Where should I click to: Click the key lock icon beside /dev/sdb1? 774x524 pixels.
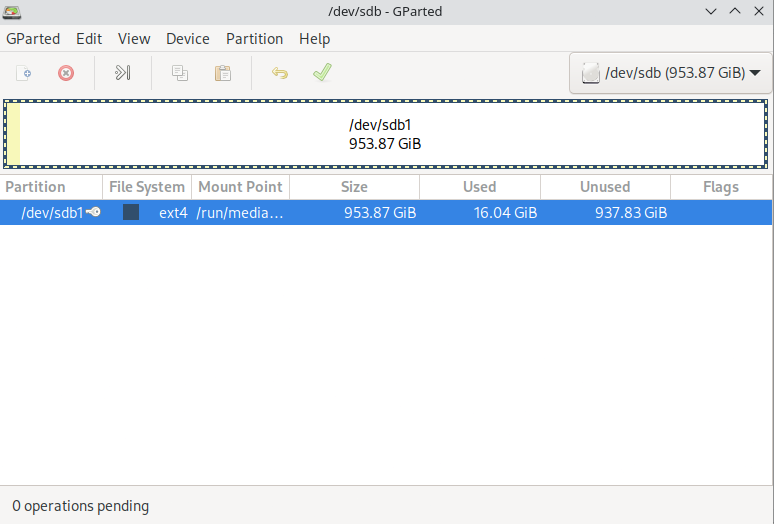click(x=93, y=212)
